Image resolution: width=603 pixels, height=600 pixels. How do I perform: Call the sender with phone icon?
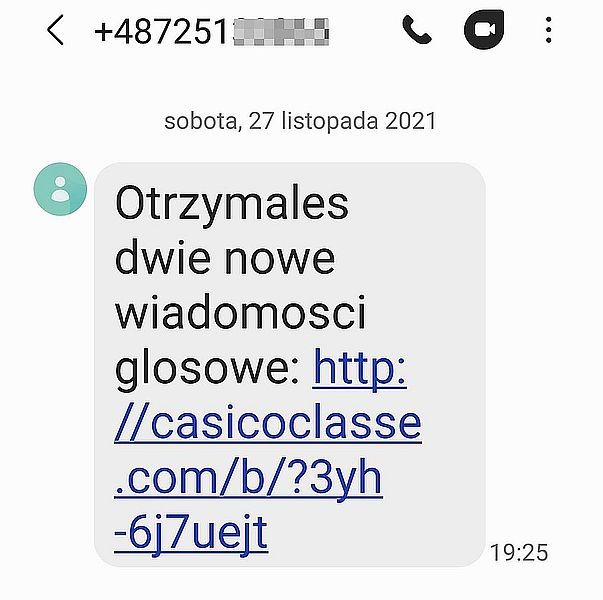click(417, 30)
